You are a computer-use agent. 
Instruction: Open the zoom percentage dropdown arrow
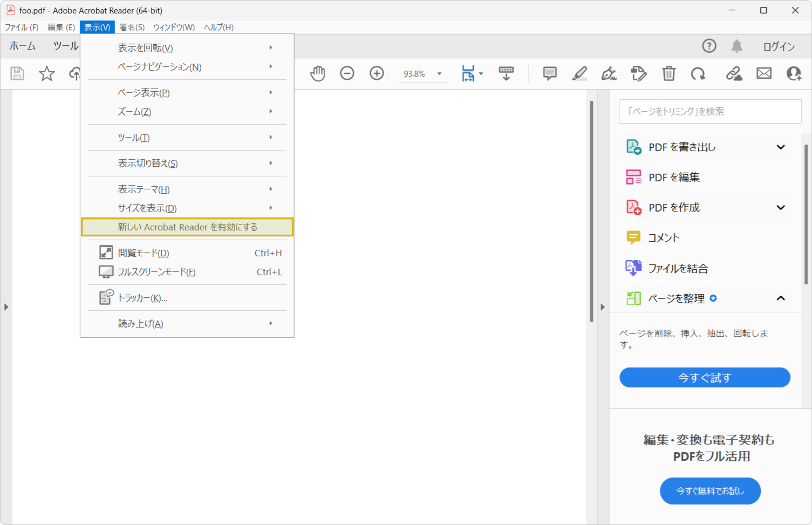pyautogui.click(x=439, y=74)
